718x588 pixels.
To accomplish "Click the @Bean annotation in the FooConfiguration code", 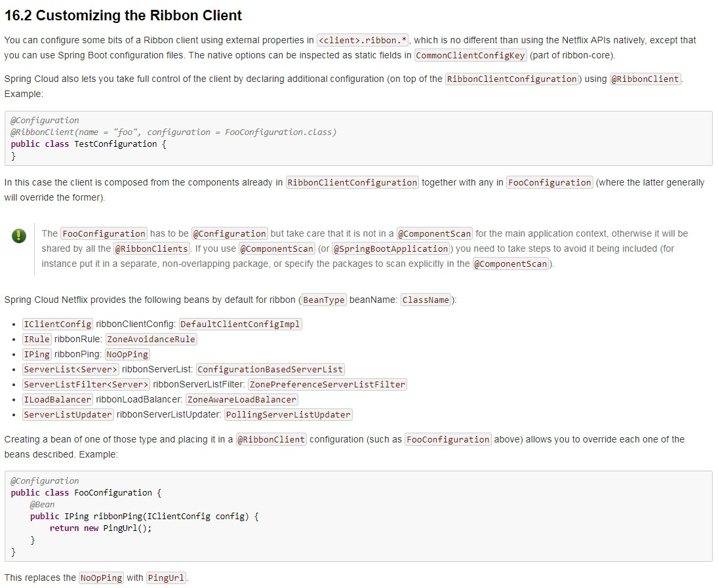I will (x=43, y=505).
